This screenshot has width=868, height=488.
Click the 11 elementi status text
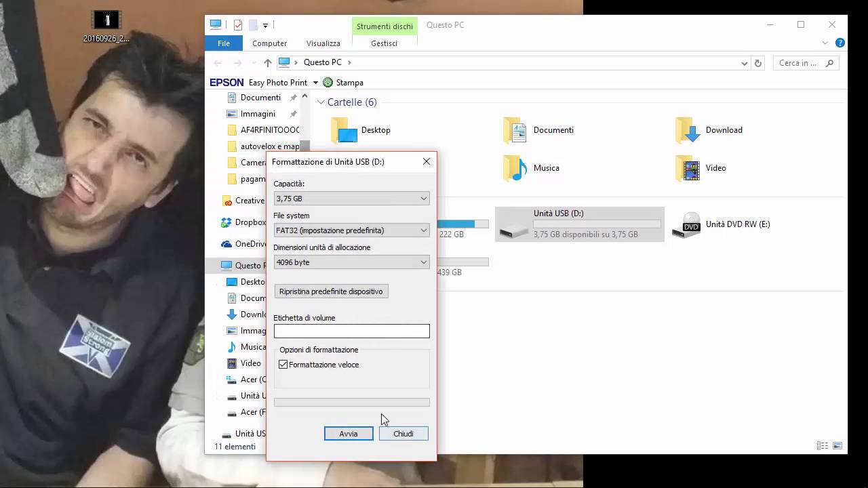tap(235, 447)
